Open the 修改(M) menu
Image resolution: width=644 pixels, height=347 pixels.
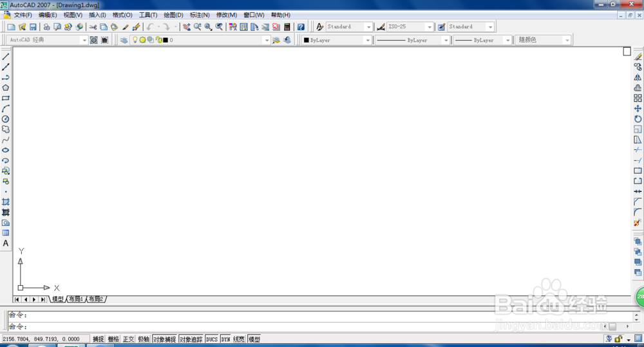(x=227, y=15)
